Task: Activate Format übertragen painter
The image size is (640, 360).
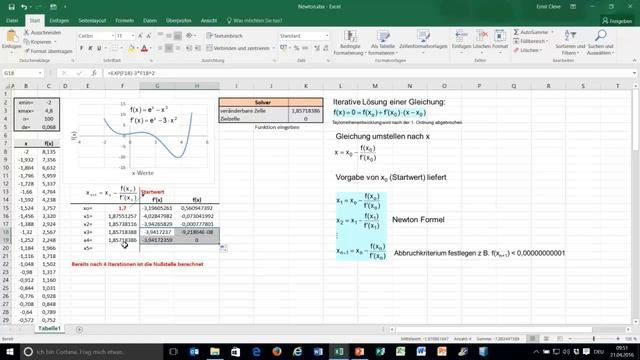Action: pos(48,51)
